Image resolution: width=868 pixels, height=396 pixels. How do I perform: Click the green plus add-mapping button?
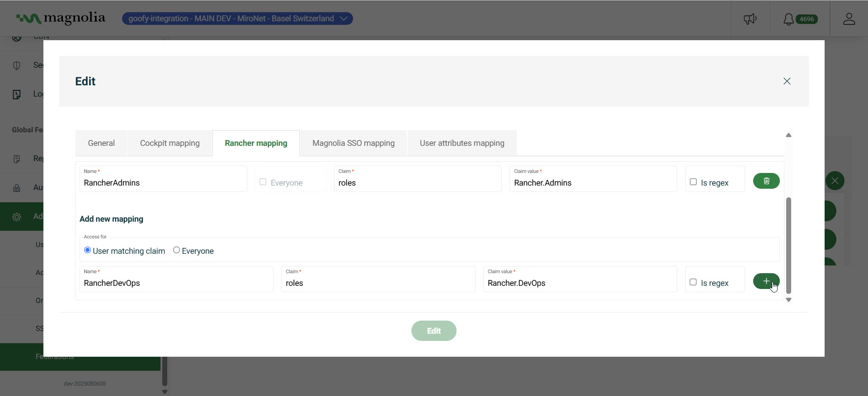point(766,281)
